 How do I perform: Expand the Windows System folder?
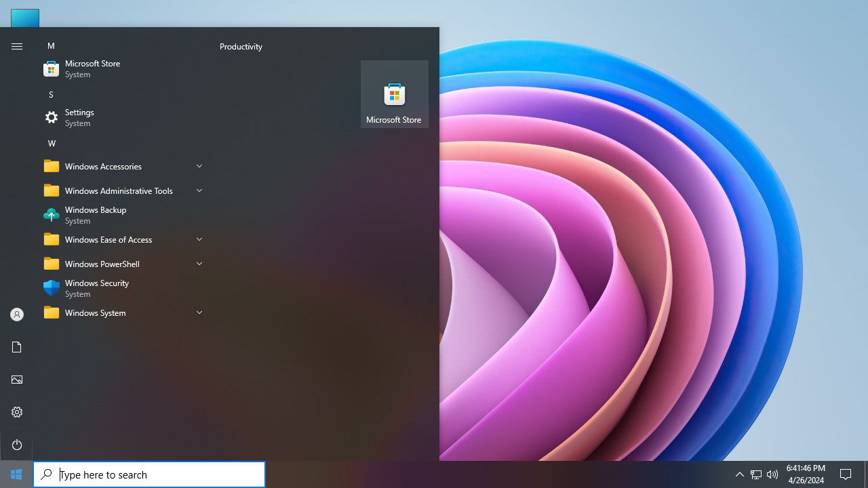point(123,312)
